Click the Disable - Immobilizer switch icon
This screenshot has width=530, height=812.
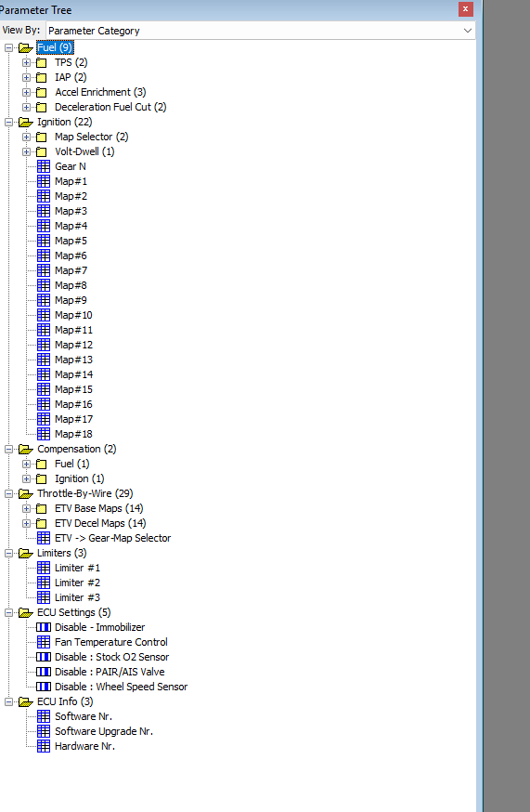point(44,627)
